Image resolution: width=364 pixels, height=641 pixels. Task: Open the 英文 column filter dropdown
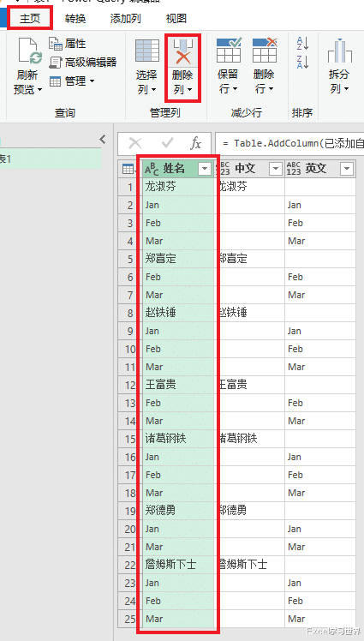(x=347, y=169)
